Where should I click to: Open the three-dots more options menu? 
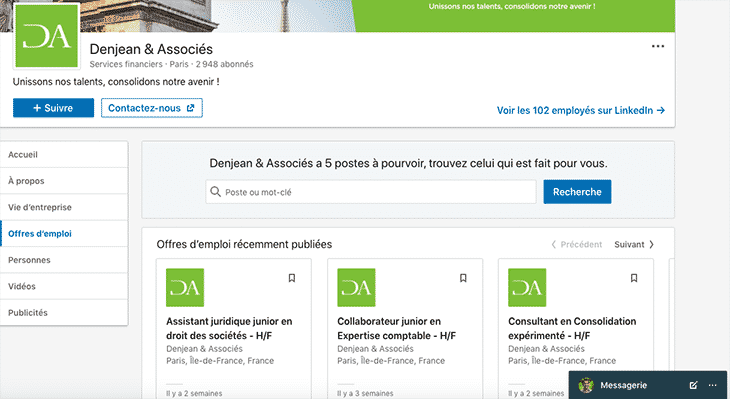pos(657,46)
